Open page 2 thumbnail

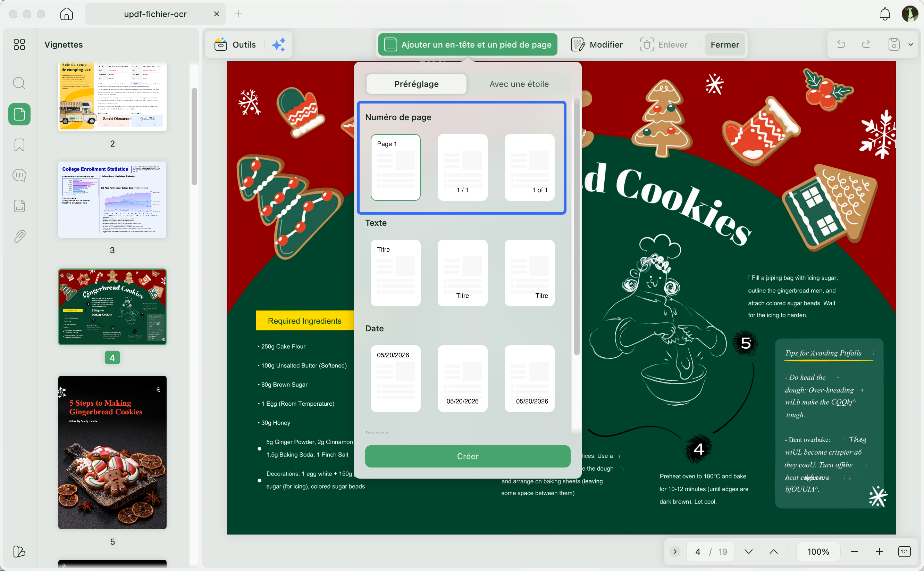click(112, 96)
